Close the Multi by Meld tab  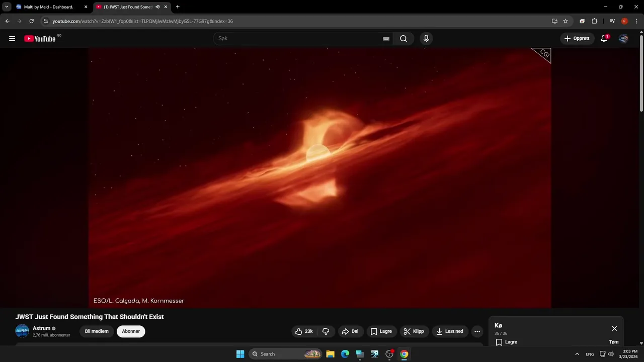(86, 7)
